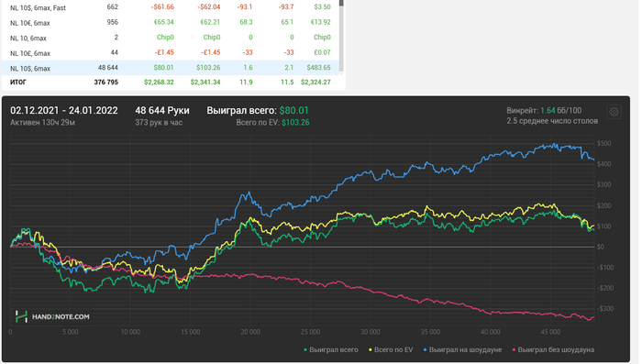
Task: Click 'Винрейт: 1.64 бб/100' label
Action: [x=544, y=111]
